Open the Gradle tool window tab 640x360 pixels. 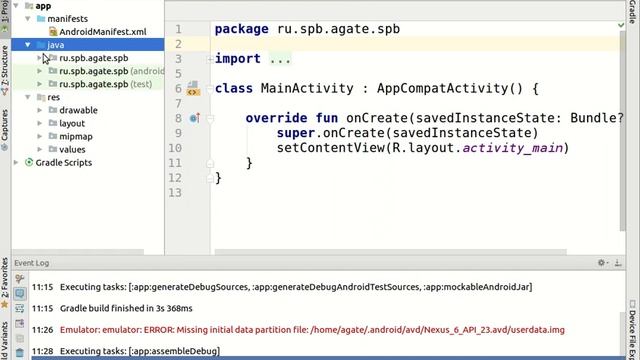[632, 11]
